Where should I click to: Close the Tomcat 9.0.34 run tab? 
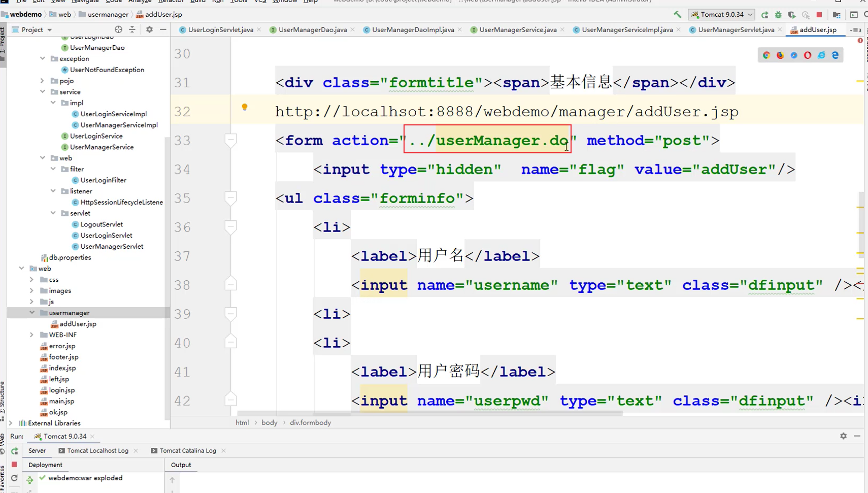92,437
